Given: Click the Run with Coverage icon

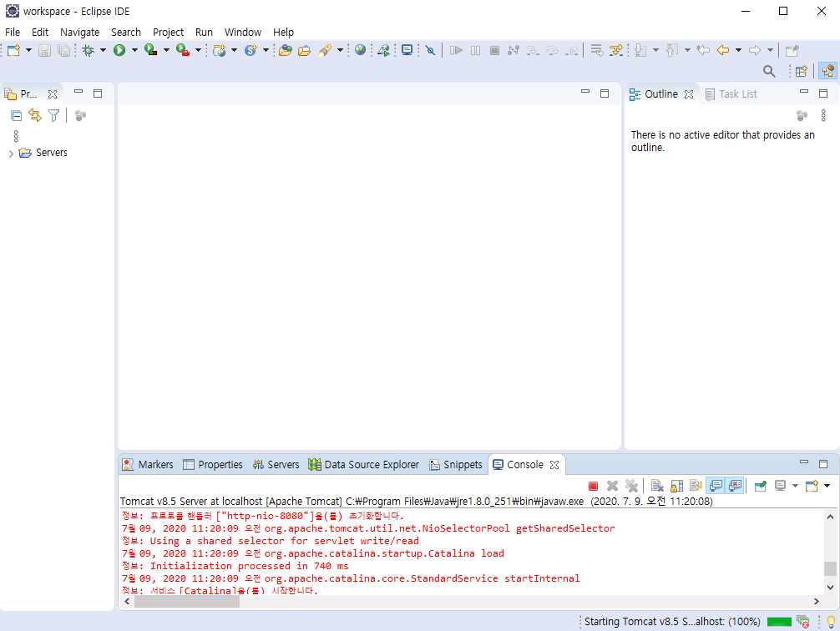Looking at the screenshot, I should point(150,50).
